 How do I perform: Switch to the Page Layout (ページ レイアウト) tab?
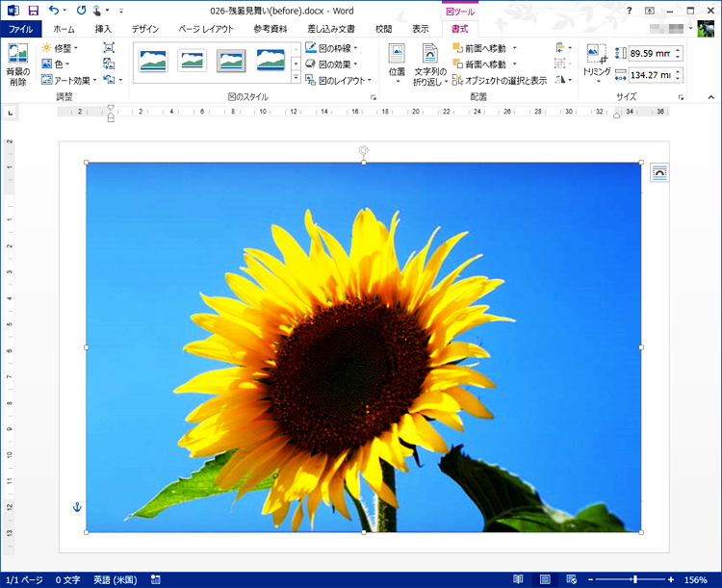pyautogui.click(x=206, y=29)
